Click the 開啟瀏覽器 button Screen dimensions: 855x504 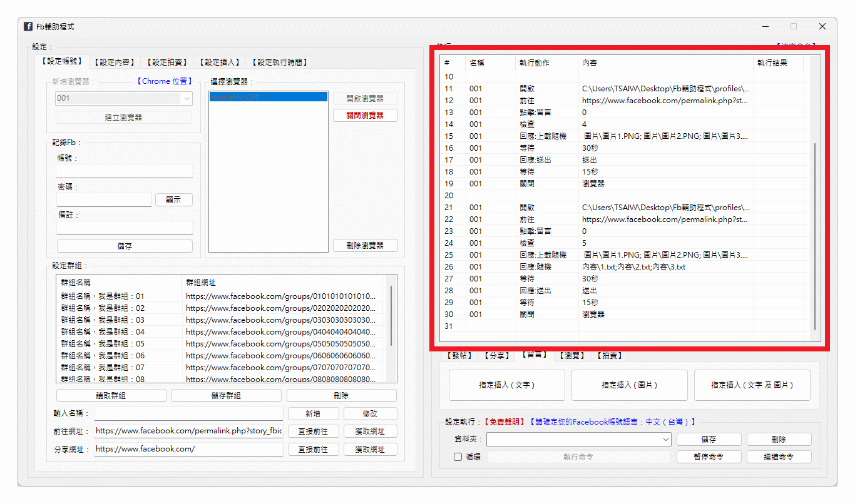click(x=365, y=98)
